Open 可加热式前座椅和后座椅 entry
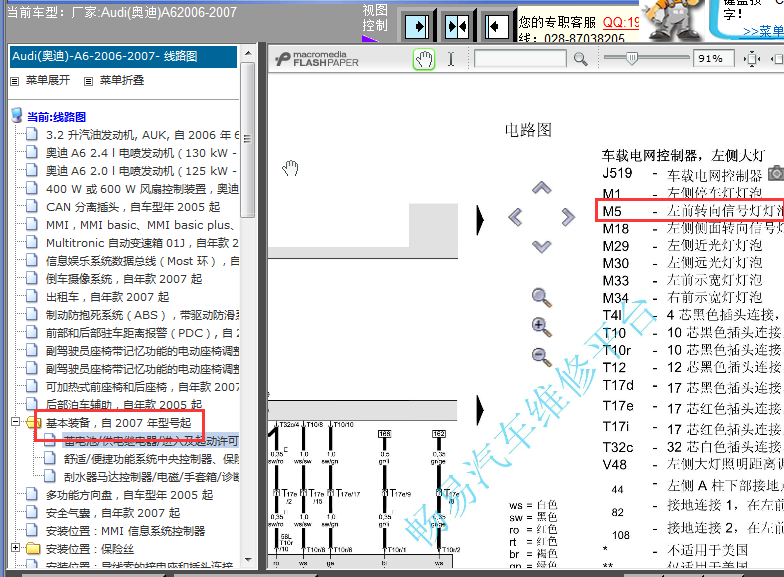This screenshot has width=784, height=577. coord(142,387)
